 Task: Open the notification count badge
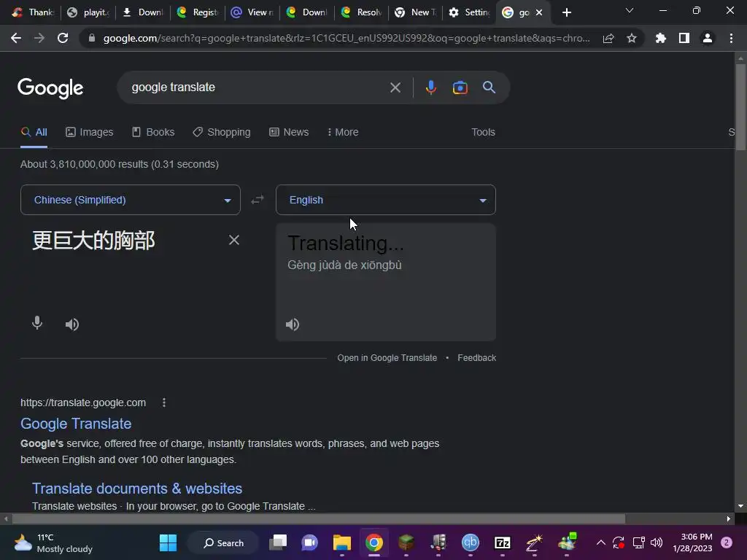click(x=727, y=542)
